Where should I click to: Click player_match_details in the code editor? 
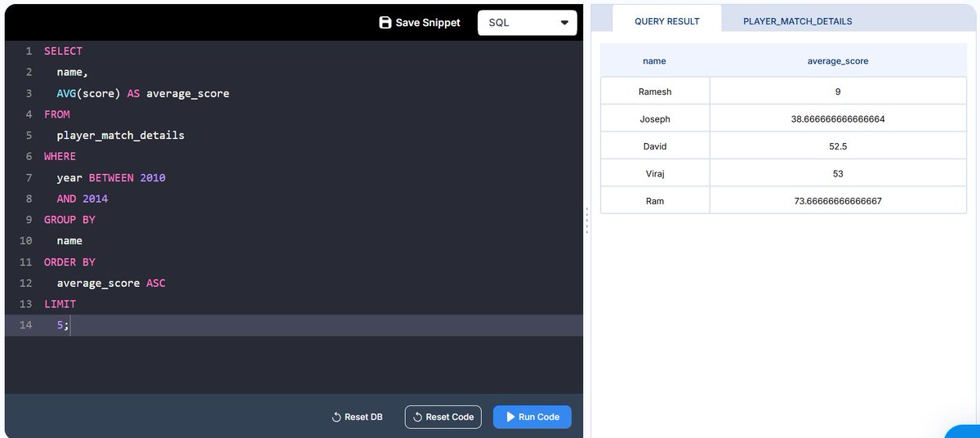point(121,135)
